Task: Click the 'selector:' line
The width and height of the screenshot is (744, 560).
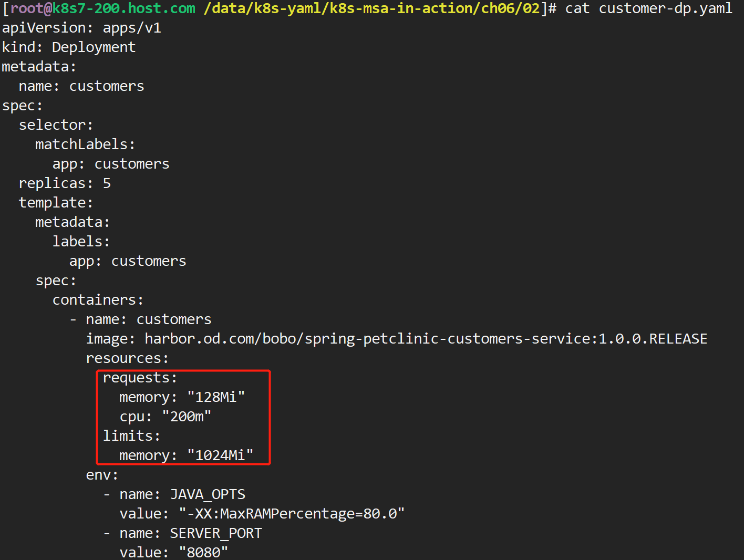Action: [x=56, y=125]
